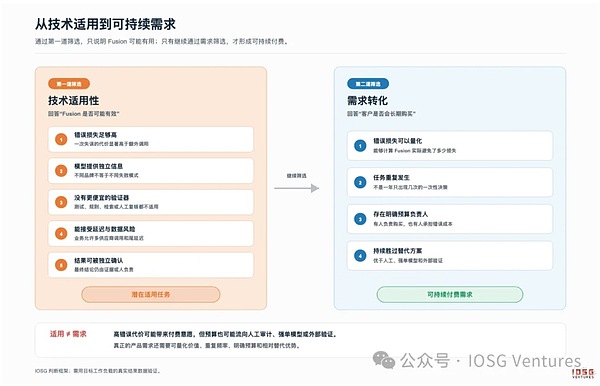Click the description line under 错误损失可以量化
Screen dimensions: 600x386
pyautogui.click(x=414, y=151)
